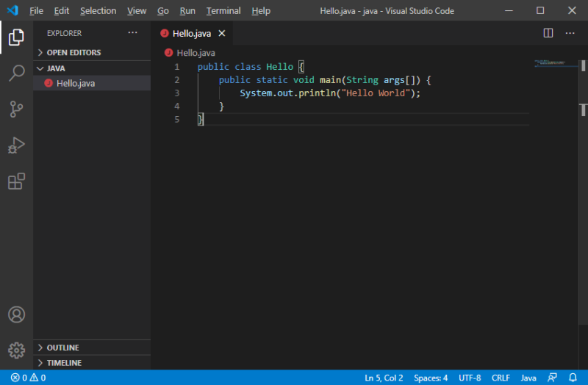Open the Explorer view in activity bar
This screenshot has height=385, width=588.
[16, 37]
